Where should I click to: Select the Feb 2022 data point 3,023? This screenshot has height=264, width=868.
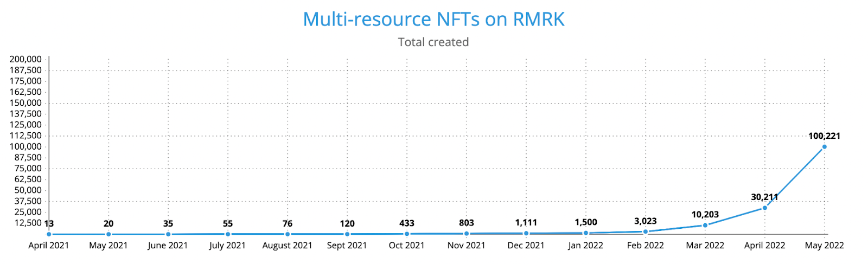tap(645, 231)
